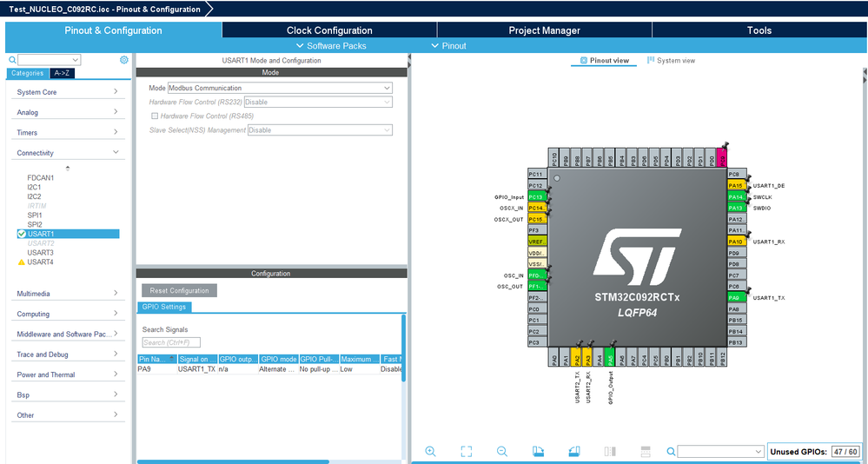Expand Middleware and Software Packs category
The height and width of the screenshot is (464, 868).
click(68, 334)
